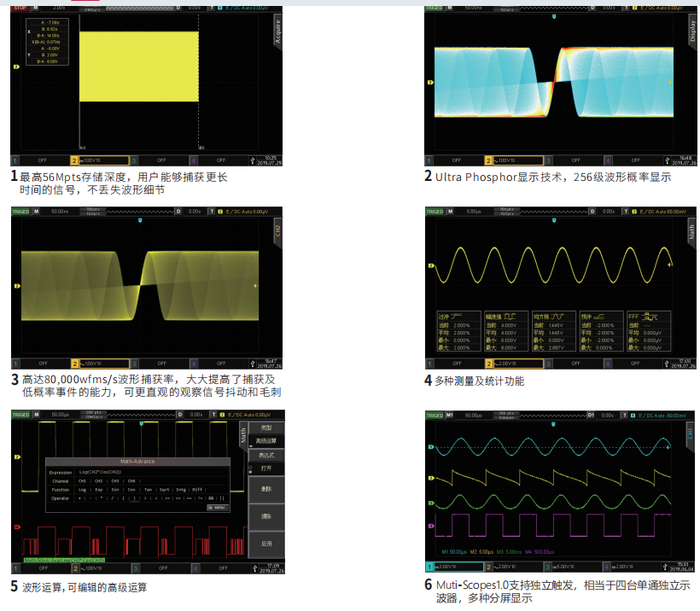700x611 pixels.
Task: Click purple channel 4 waveform marker
Action: [431, 527]
